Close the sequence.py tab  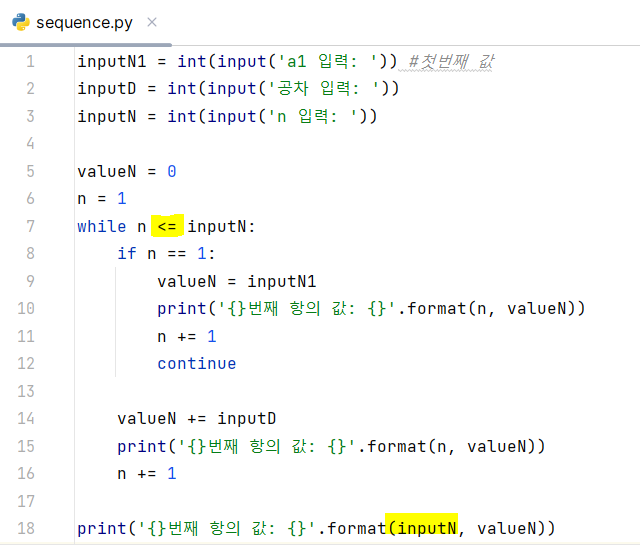152,22
